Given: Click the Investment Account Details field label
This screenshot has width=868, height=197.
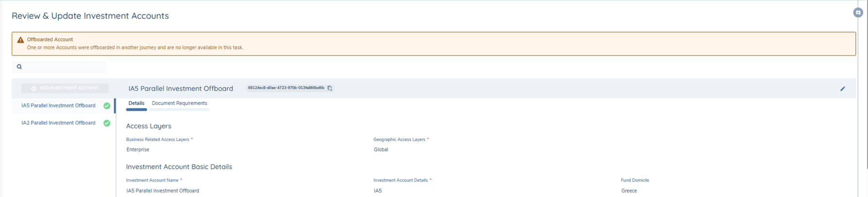Looking at the screenshot, I should pos(400,180).
